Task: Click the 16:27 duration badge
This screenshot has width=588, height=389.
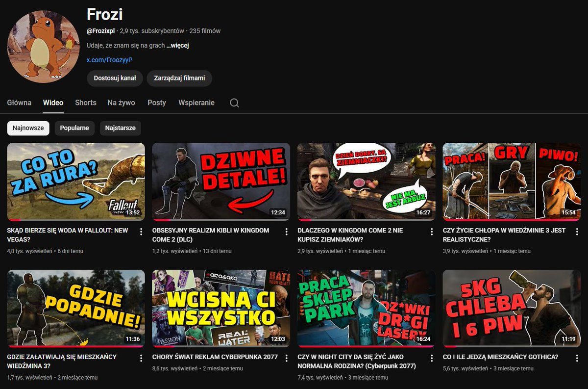Action: (423, 213)
